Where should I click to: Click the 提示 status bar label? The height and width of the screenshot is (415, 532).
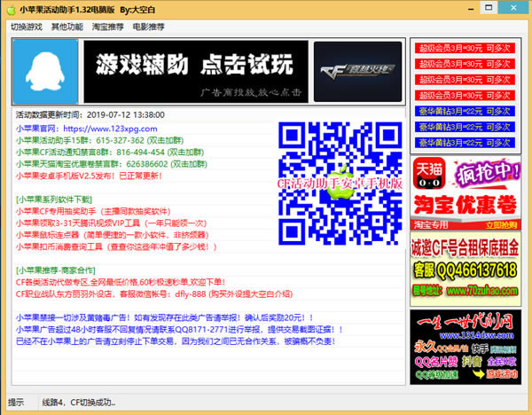click(16, 403)
